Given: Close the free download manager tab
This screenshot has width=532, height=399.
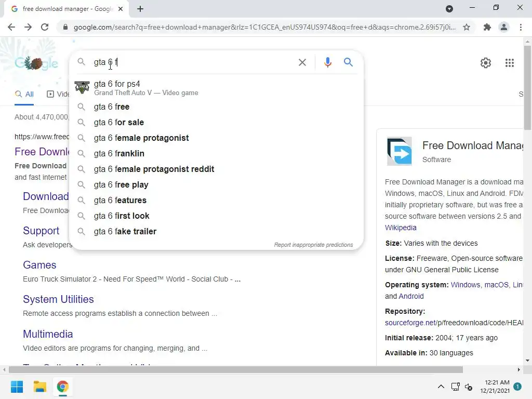Looking at the screenshot, I should 121,9.
